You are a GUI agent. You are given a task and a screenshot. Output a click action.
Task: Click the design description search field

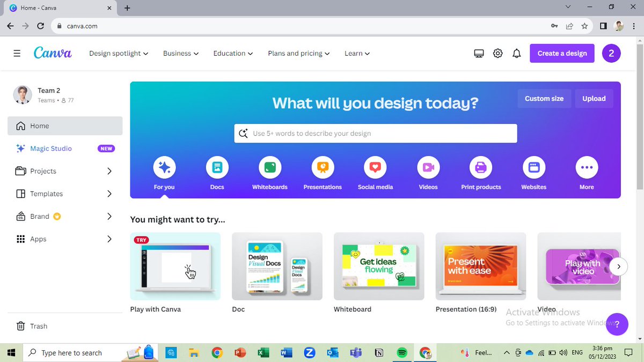click(x=376, y=134)
